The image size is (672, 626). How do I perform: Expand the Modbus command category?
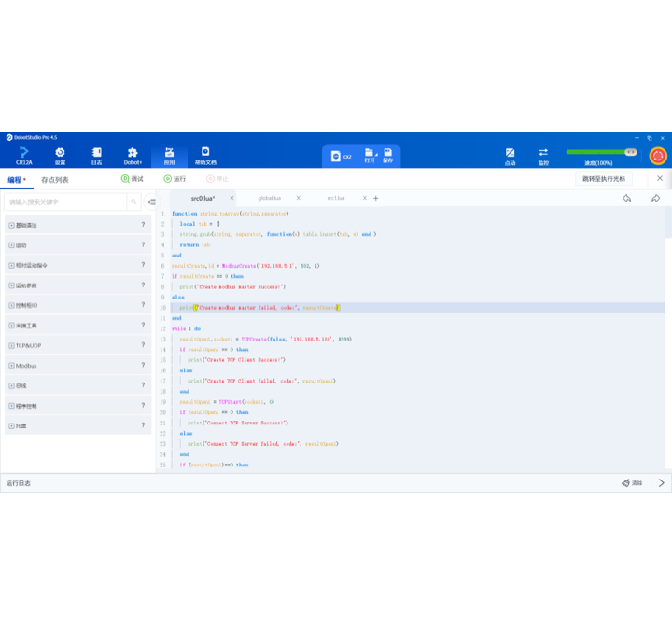tap(11, 366)
